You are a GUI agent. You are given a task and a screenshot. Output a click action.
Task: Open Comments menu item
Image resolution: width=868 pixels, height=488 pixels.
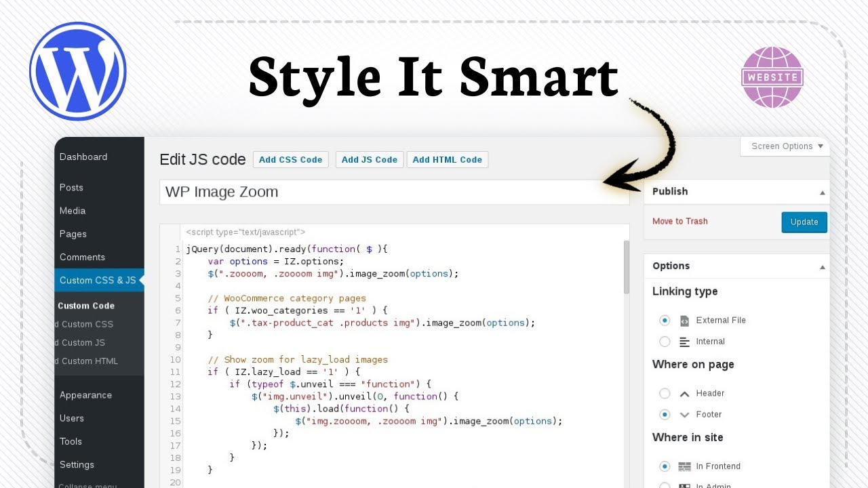pos(82,257)
